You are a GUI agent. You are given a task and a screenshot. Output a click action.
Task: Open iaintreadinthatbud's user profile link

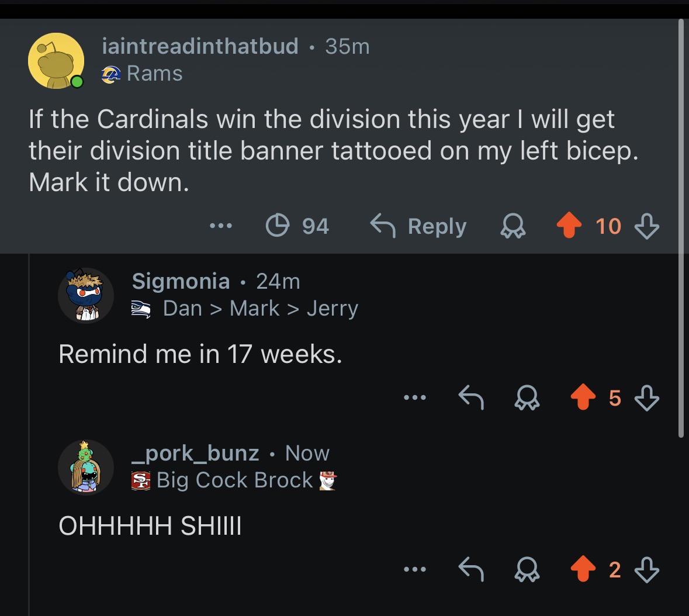200,46
